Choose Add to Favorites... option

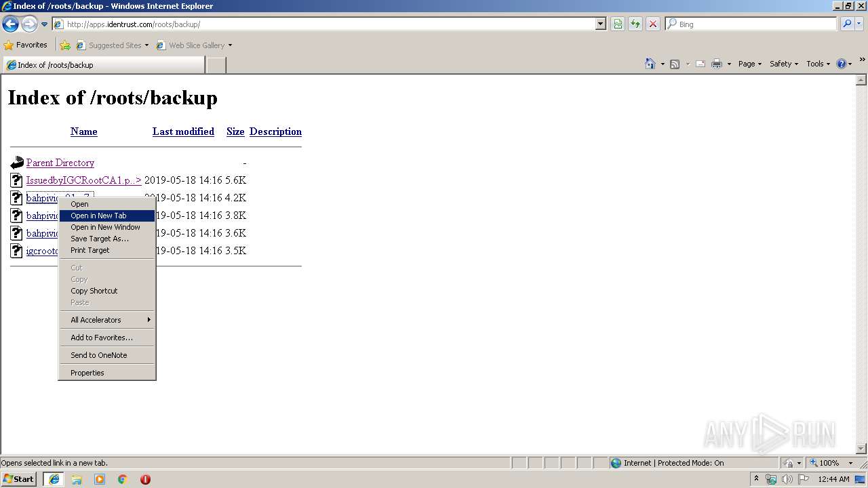[x=107, y=338]
